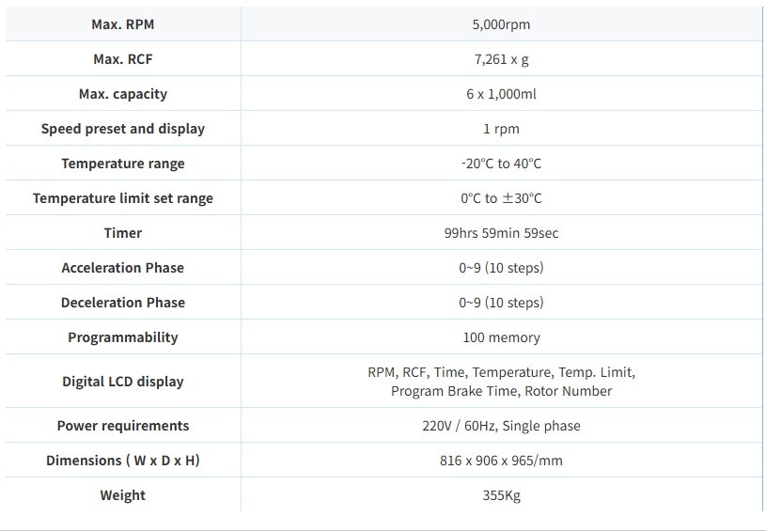Select the Program Brake Time, Rotor Number text
766x532 pixels.
click(x=501, y=391)
